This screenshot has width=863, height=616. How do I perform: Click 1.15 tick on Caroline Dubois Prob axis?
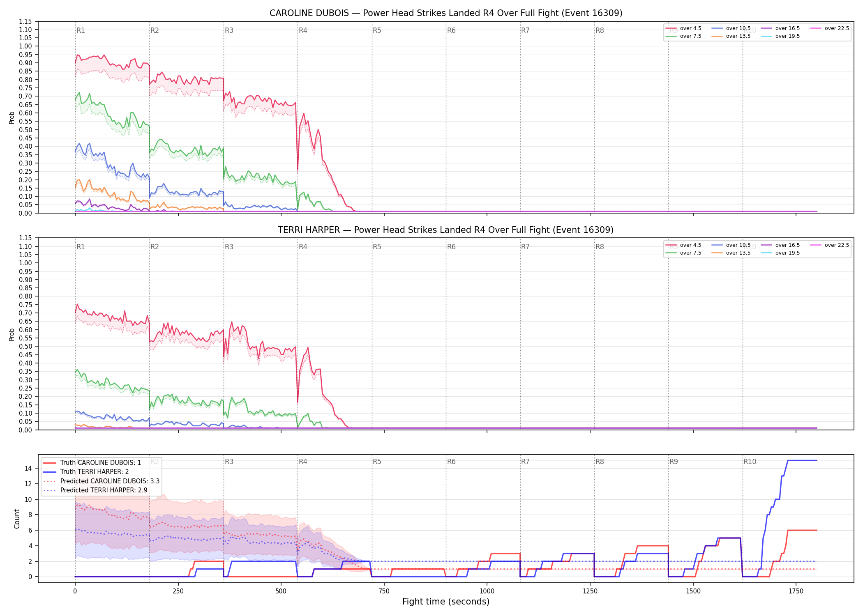pyautogui.click(x=25, y=21)
